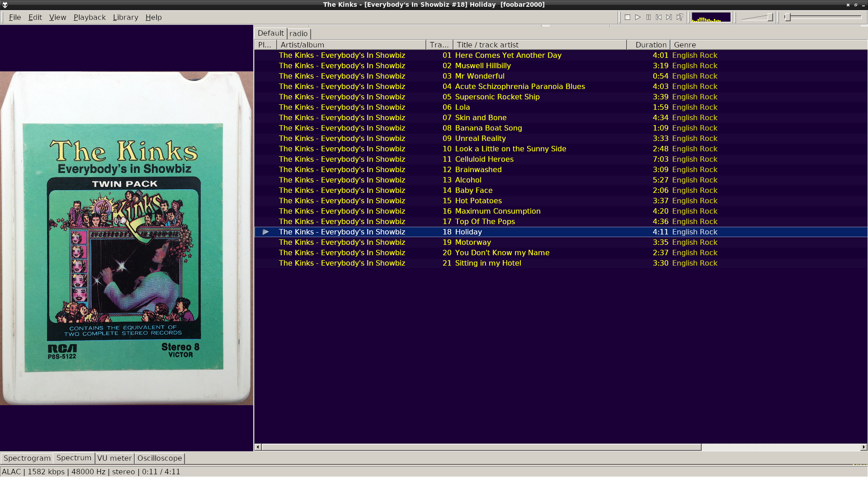Select track 15 Hot Potatoes
This screenshot has height=477, width=868.
point(561,201)
